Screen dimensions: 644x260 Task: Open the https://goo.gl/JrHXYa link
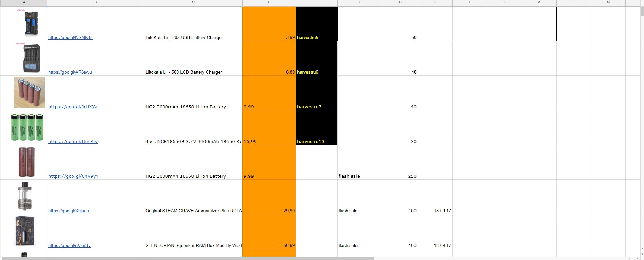pyautogui.click(x=73, y=107)
